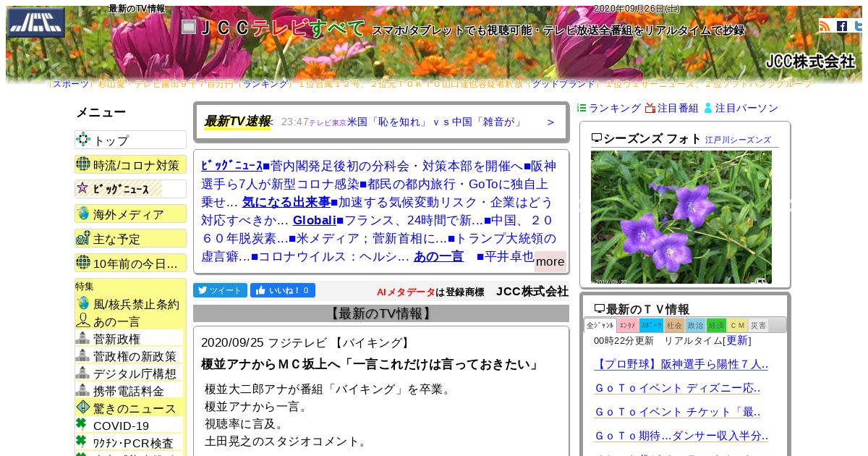Click the globe icon beside 10年前の今日
Screen dimensions: 868x456
click(83, 263)
